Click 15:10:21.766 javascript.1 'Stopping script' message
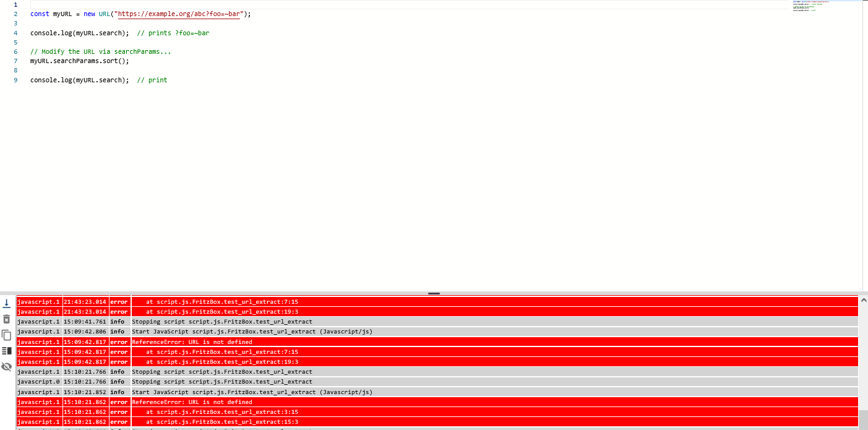 494,372
